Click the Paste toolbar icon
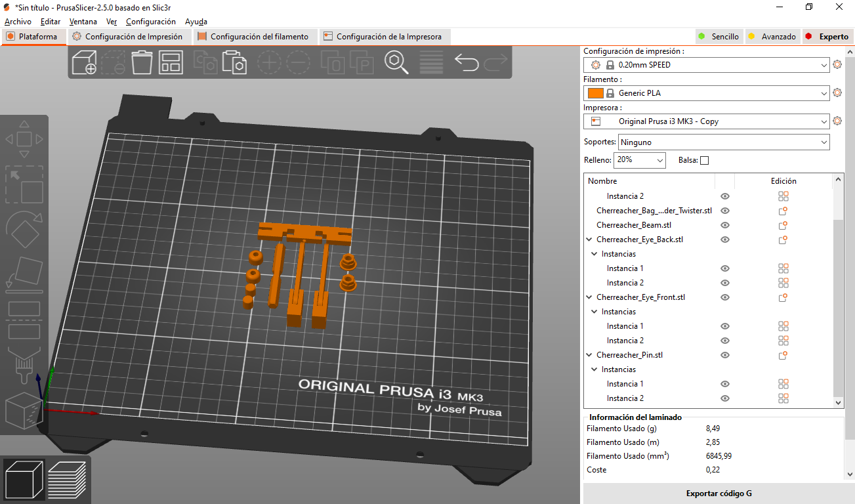The width and height of the screenshot is (855, 504). [235, 62]
